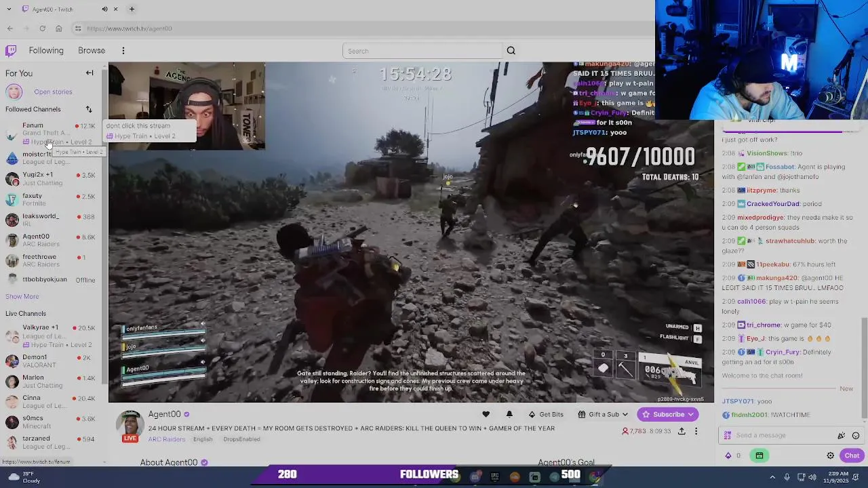Click the taskbar microphone icon
Screen dimensions: 868x488
point(787,477)
